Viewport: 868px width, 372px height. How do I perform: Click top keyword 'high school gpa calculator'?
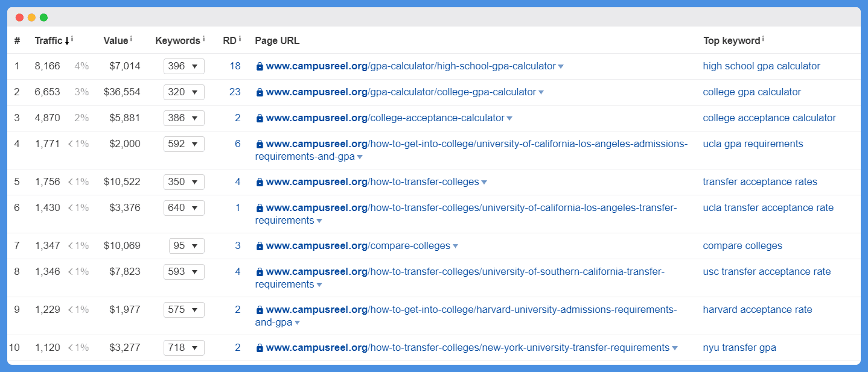(762, 66)
